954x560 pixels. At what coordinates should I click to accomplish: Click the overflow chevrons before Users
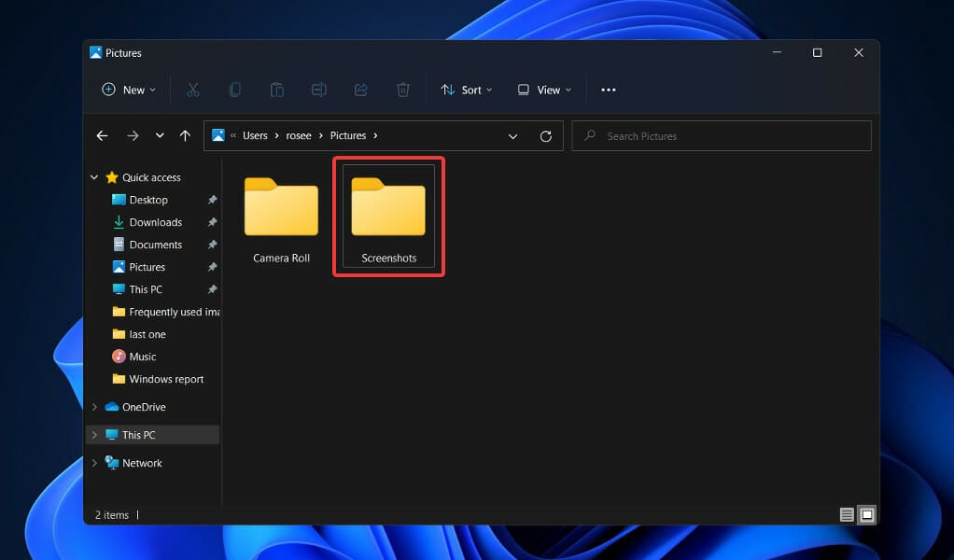pos(233,135)
